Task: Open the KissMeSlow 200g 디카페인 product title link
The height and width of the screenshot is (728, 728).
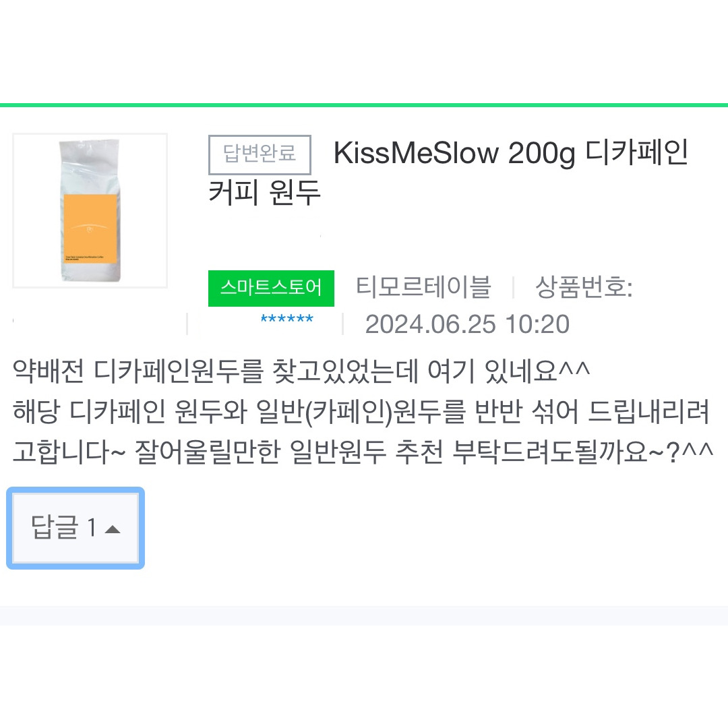Action: pos(510,154)
